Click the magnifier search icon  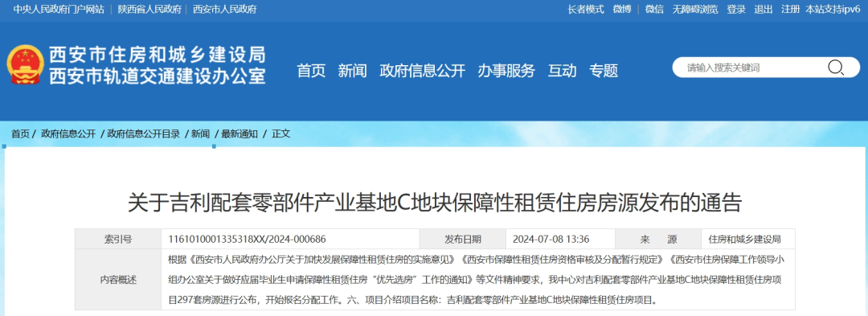point(835,68)
